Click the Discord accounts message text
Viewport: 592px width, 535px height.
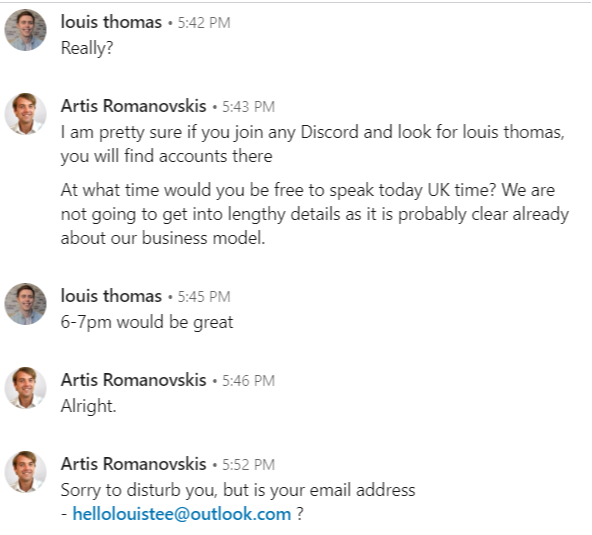[x=313, y=144]
